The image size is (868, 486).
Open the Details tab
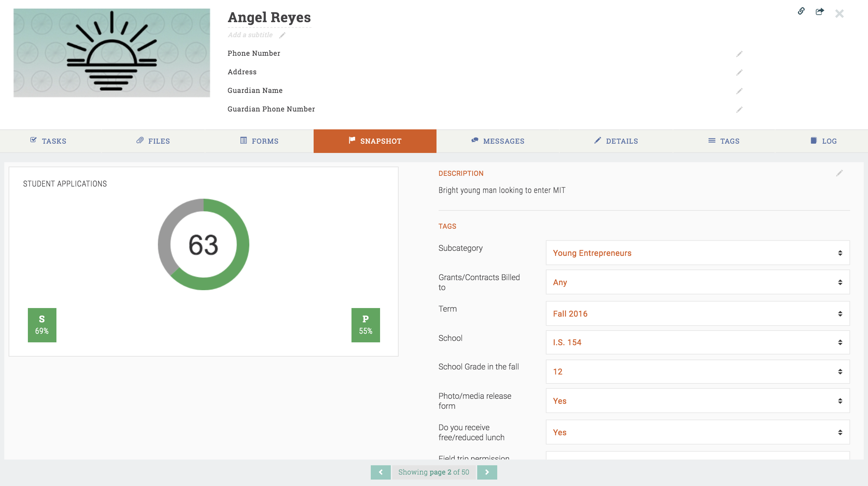pos(616,141)
